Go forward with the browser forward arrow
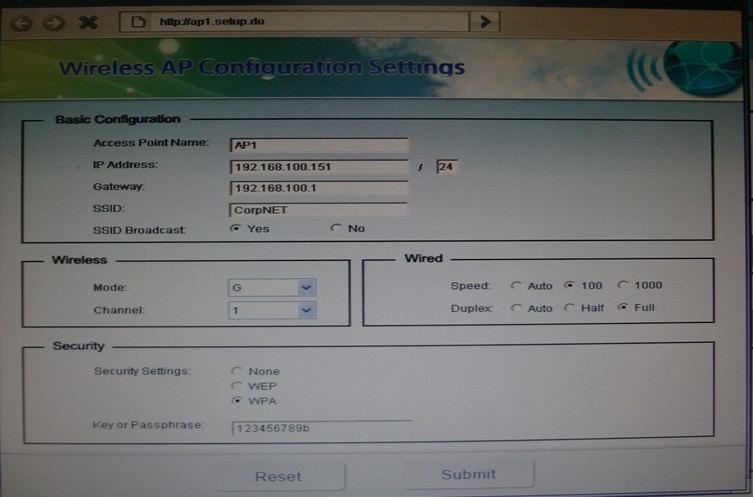 [53, 23]
